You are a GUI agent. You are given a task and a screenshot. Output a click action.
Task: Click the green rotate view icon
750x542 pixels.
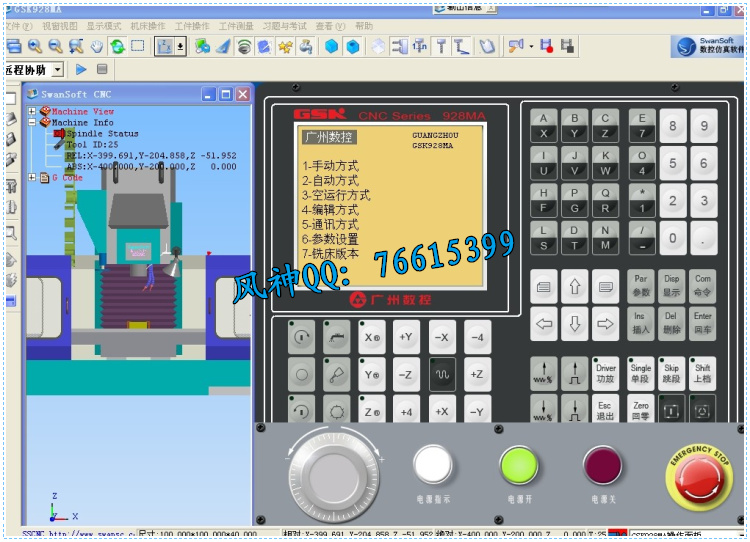tap(117, 46)
